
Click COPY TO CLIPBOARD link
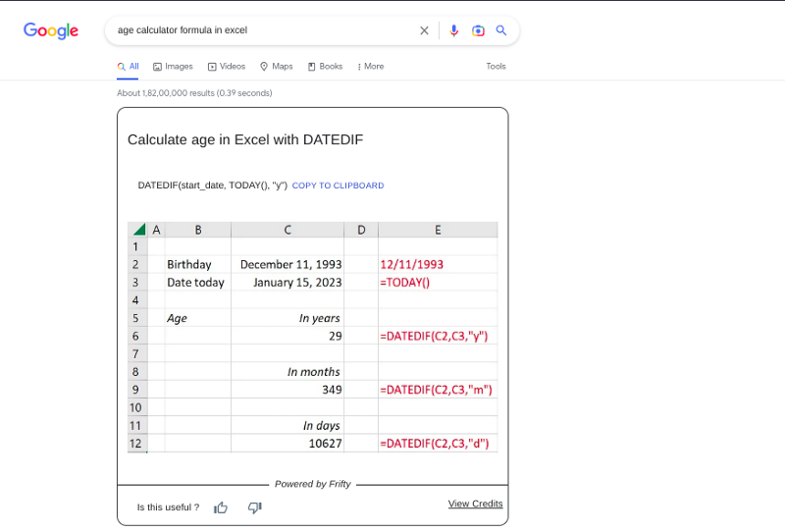(x=338, y=186)
